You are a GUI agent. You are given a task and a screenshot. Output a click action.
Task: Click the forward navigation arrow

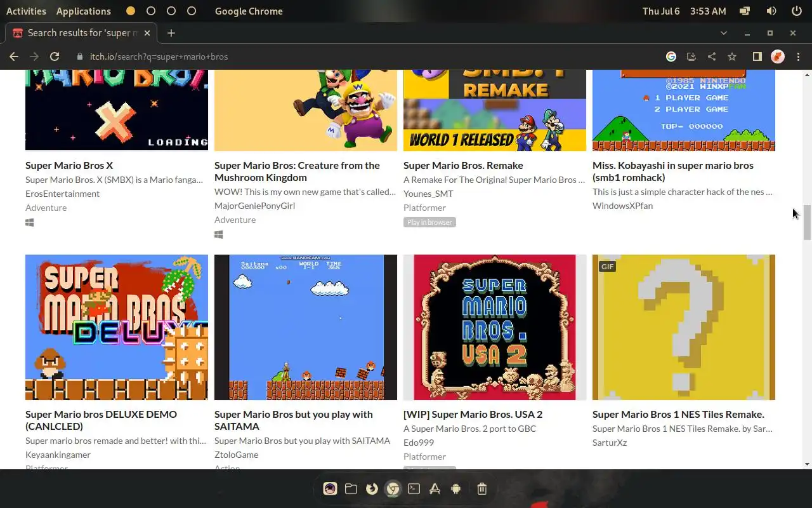[x=34, y=57]
